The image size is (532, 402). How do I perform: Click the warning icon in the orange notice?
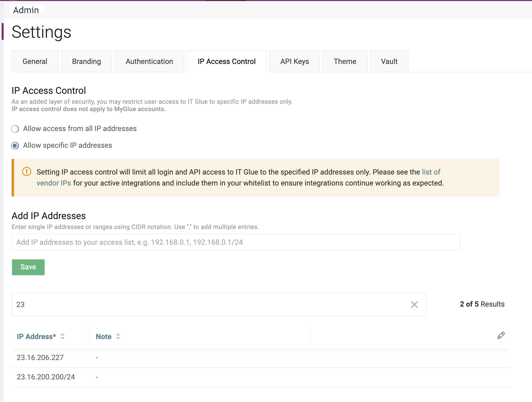[27, 172]
